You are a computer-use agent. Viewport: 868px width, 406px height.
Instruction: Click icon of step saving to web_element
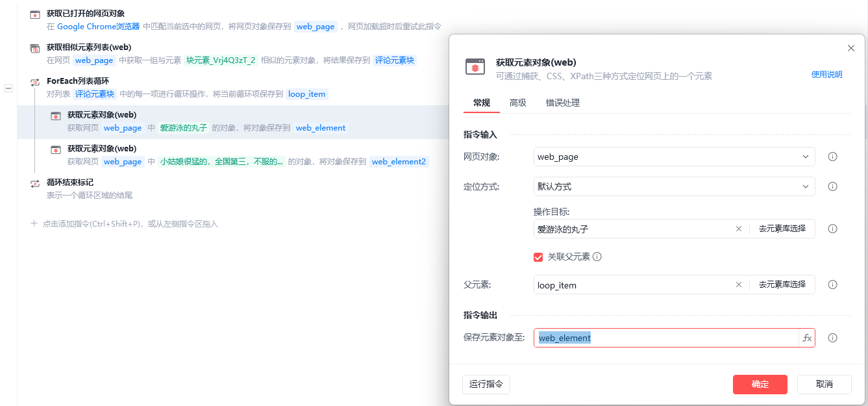[56, 116]
